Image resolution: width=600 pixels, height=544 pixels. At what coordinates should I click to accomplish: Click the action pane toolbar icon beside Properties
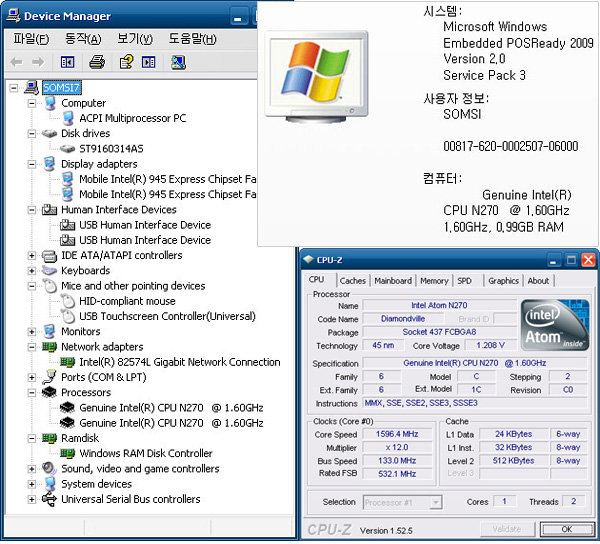click(x=148, y=62)
